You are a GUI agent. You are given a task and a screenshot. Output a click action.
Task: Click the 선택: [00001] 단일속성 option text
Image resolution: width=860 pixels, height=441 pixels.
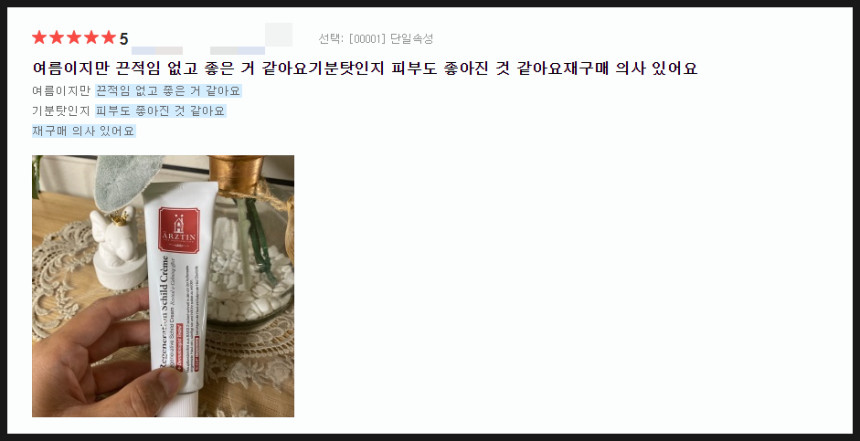click(376, 39)
